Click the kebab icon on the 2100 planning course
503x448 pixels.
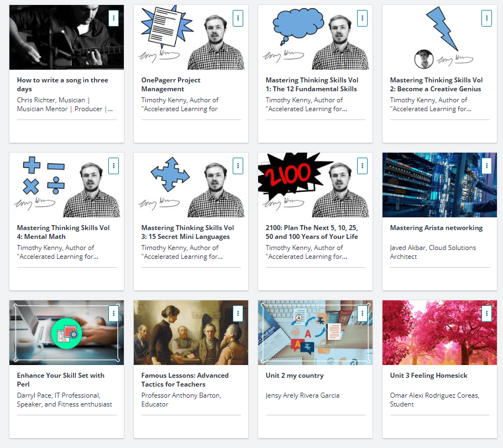(x=362, y=165)
